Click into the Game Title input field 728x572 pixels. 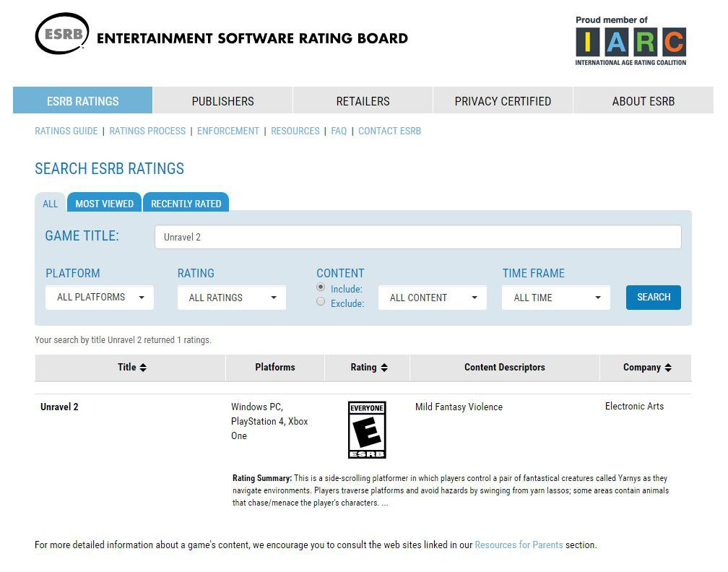coord(418,237)
